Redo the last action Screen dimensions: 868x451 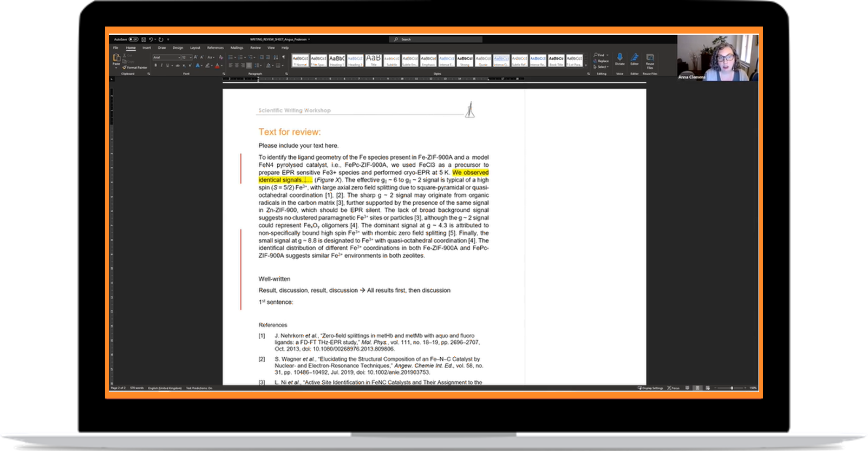click(x=161, y=40)
